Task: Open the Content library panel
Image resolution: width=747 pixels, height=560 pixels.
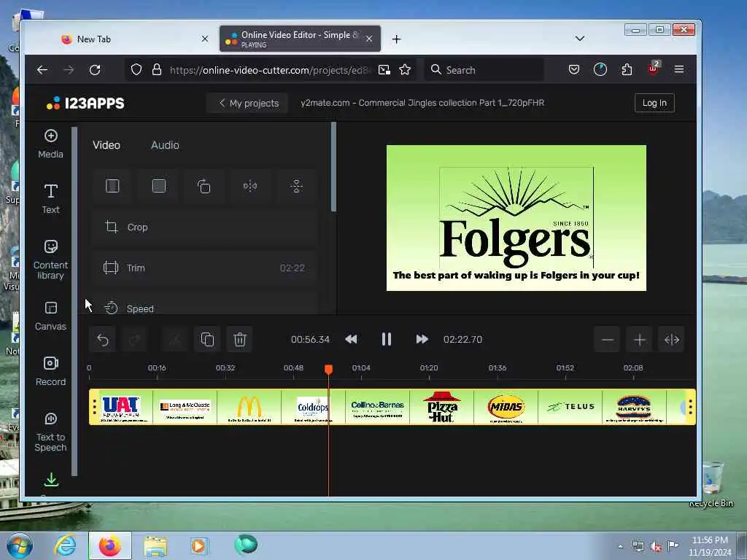Action: coord(50,260)
